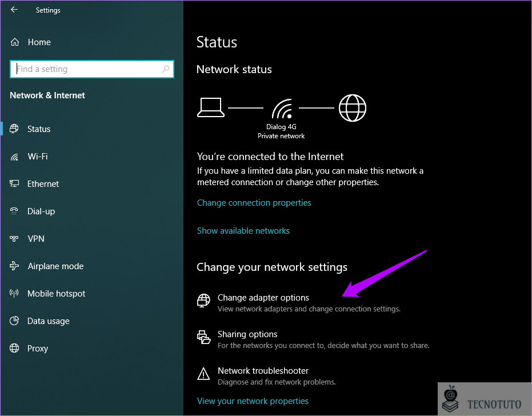
Task: Select the Mobile hotspot icon
Action: 14,293
